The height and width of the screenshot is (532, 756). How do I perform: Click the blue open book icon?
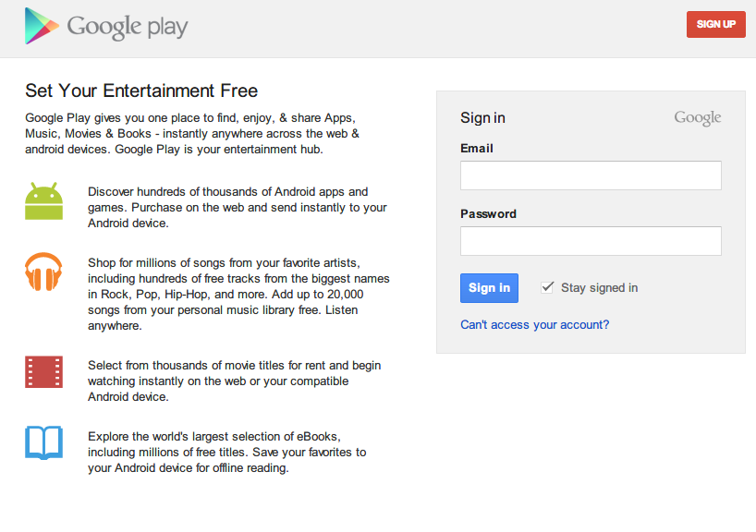coord(43,442)
